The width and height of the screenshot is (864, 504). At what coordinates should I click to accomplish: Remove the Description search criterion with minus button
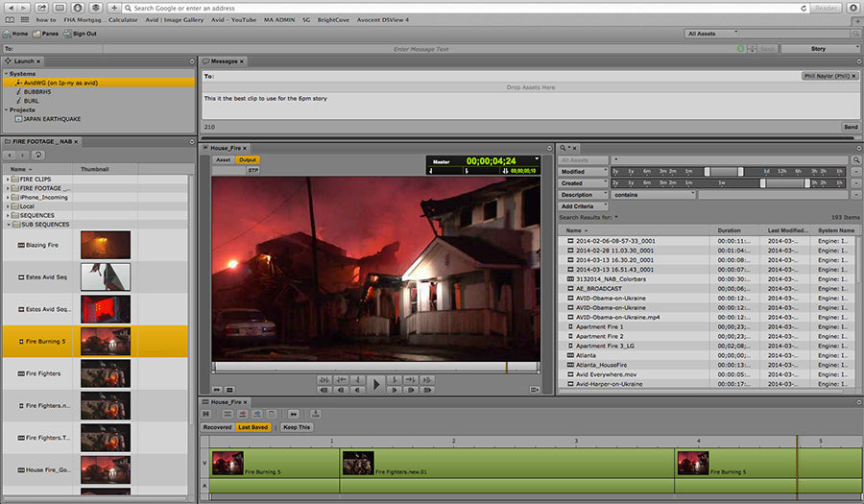855,195
